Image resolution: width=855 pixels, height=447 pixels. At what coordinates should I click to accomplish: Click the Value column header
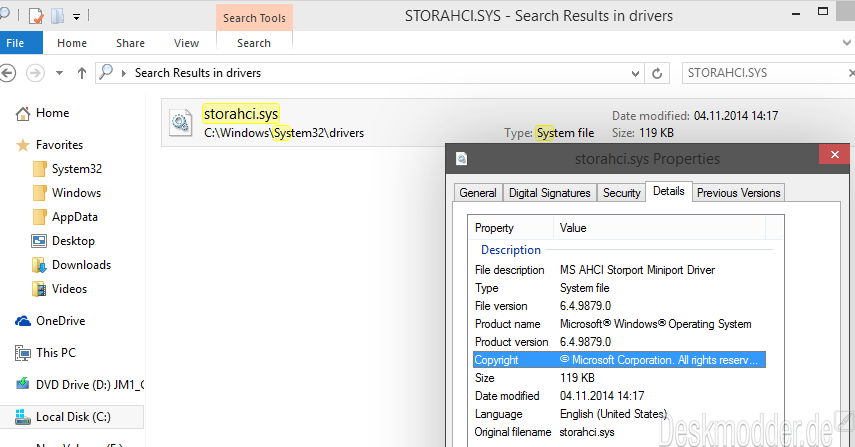click(660, 228)
